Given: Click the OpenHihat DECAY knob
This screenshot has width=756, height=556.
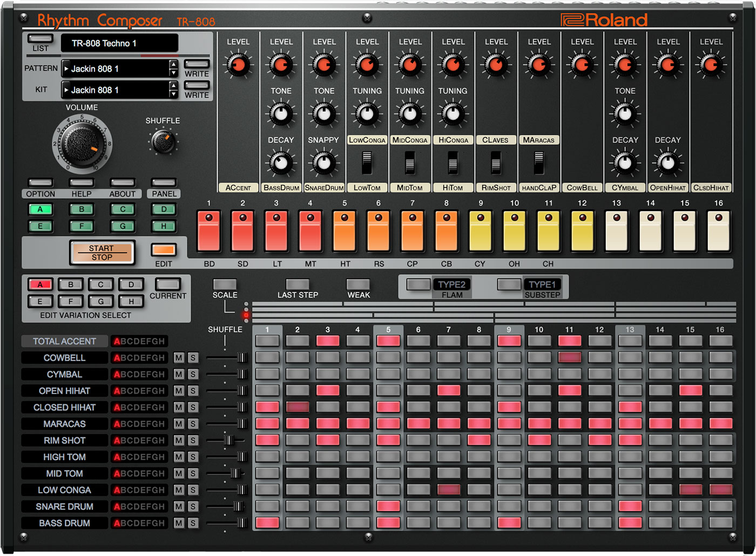Looking at the screenshot, I should tap(667, 162).
